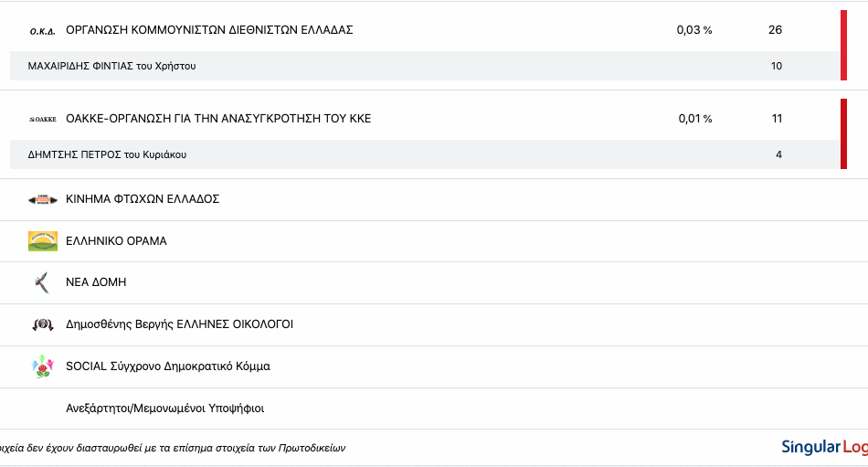Collapse the ΟΑΚΚΕ-ΟΡΓΑΝΩΣΗ ΓΙΑ ΤΗΝ ΑΝΑΣΥΓΚΡΟΤΗΣΗ party row

419,119
